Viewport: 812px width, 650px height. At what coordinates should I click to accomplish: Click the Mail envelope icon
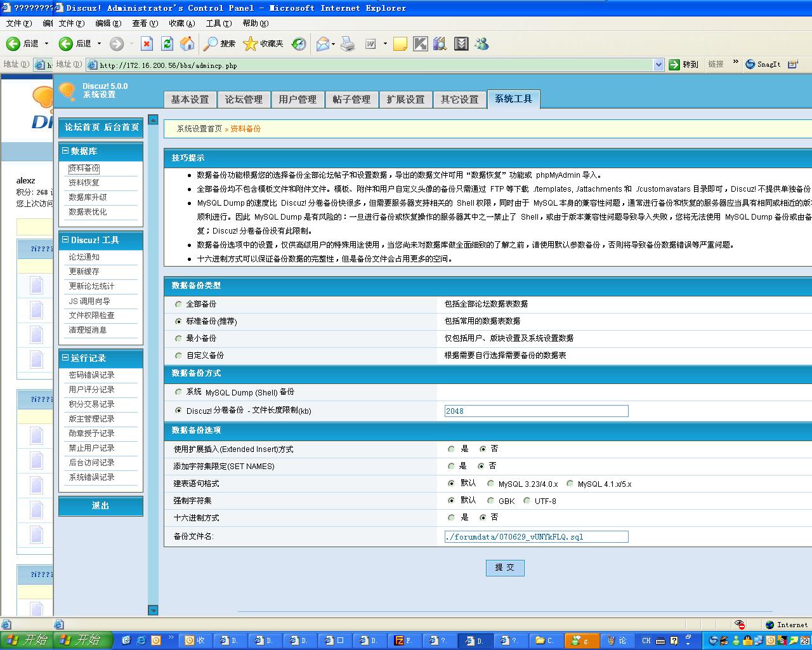pos(322,44)
